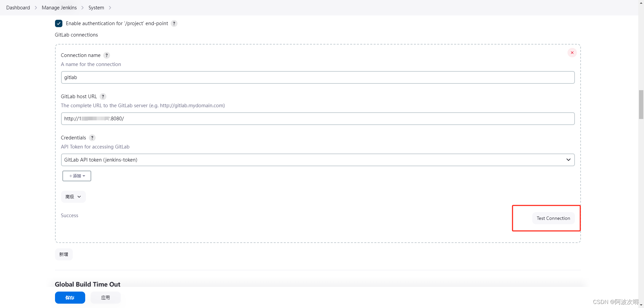The image size is (644, 308).
Task: Click into the Connection name text field
Action: coord(317,77)
